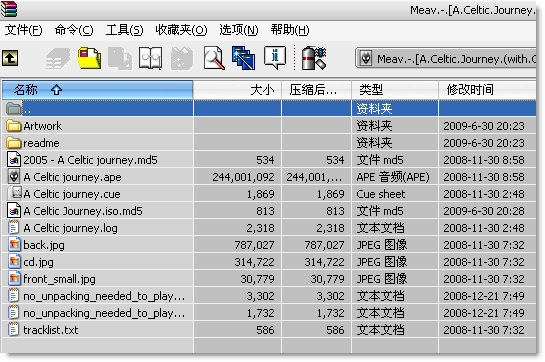Click the size 586 in 大小 column
545x362 pixels.
[266, 330]
